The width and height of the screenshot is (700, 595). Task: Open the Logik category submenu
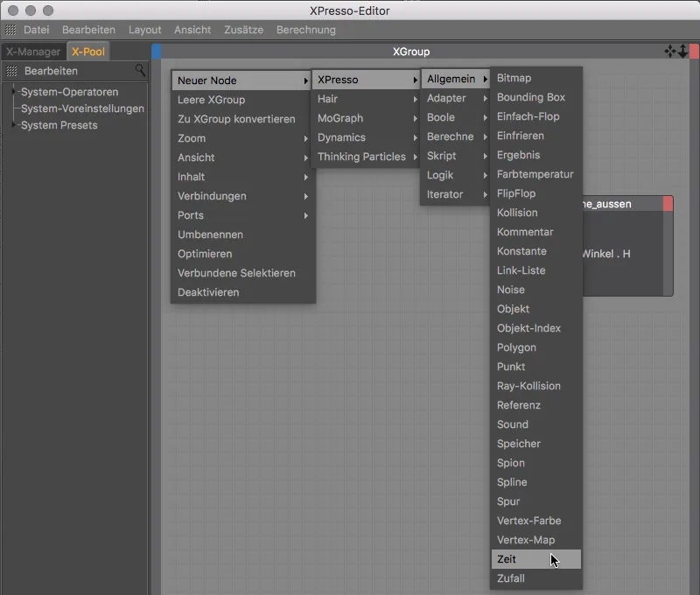point(456,175)
